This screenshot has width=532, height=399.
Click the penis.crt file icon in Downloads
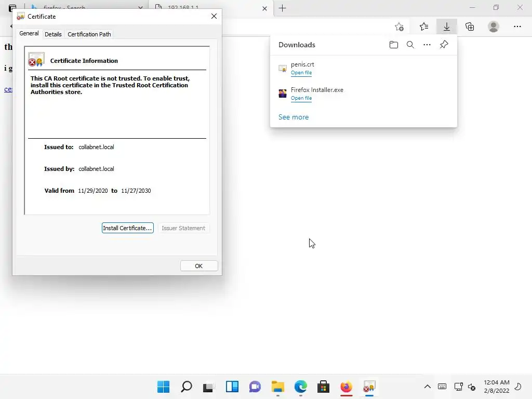(282, 69)
